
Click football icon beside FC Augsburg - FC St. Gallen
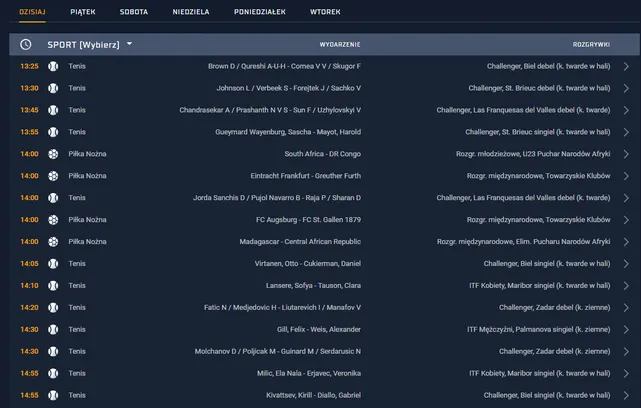point(53,220)
